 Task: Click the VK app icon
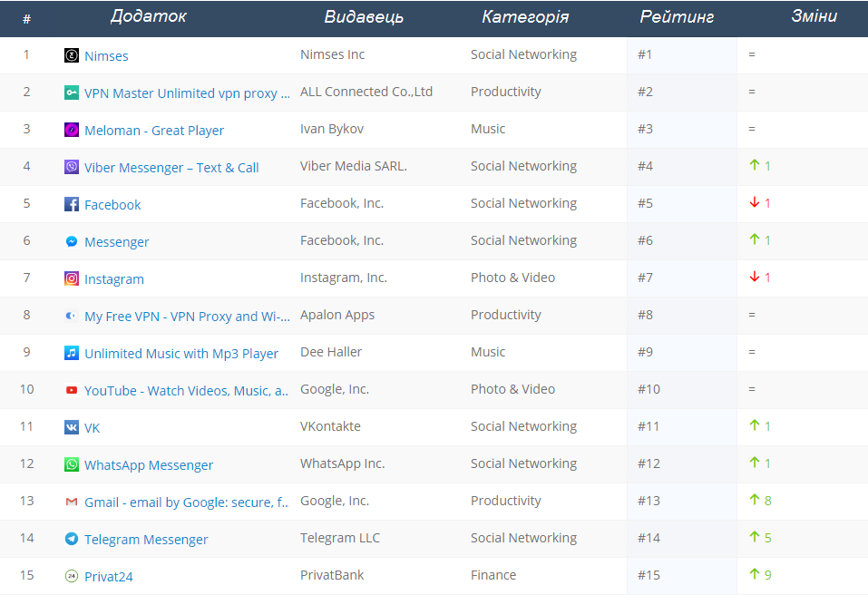(72, 427)
